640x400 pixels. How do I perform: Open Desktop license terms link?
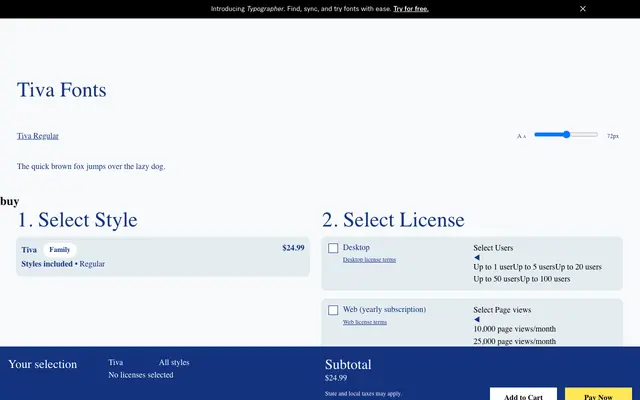pyautogui.click(x=369, y=260)
